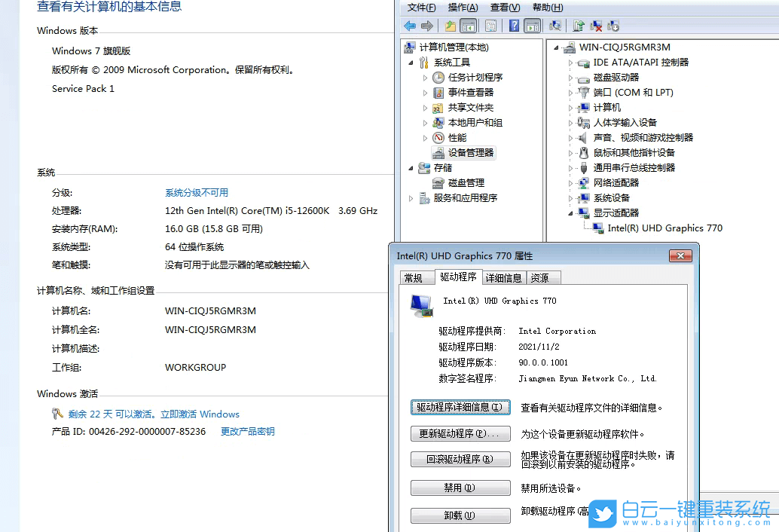Click the Update Driver Software toolbar icon
The height and width of the screenshot is (532, 779).
point(577,26)
